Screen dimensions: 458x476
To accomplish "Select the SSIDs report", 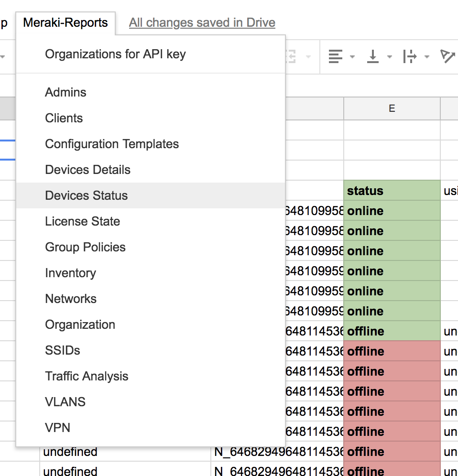I will tap(61, 350).
